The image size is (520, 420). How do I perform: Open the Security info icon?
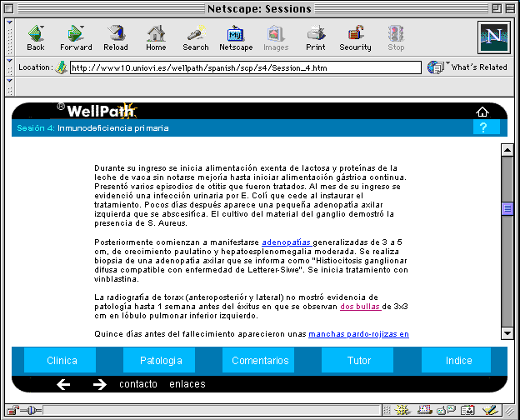355,37
